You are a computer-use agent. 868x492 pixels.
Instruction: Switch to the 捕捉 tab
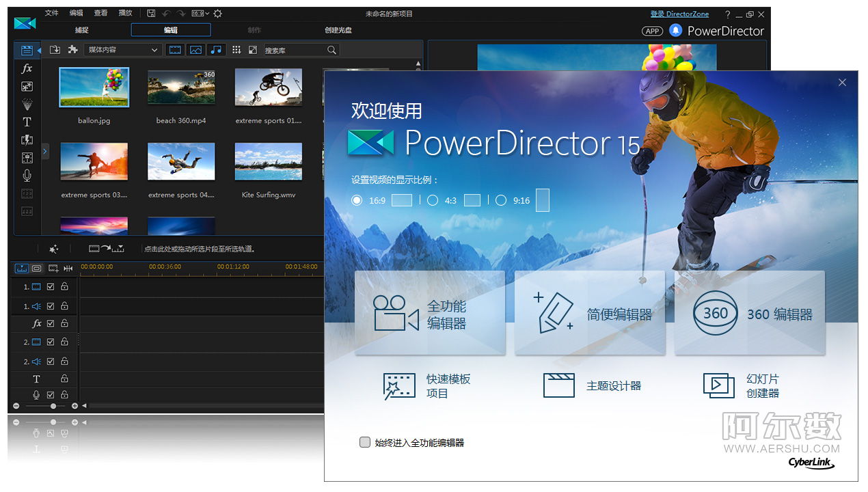[x=82, y=30]
